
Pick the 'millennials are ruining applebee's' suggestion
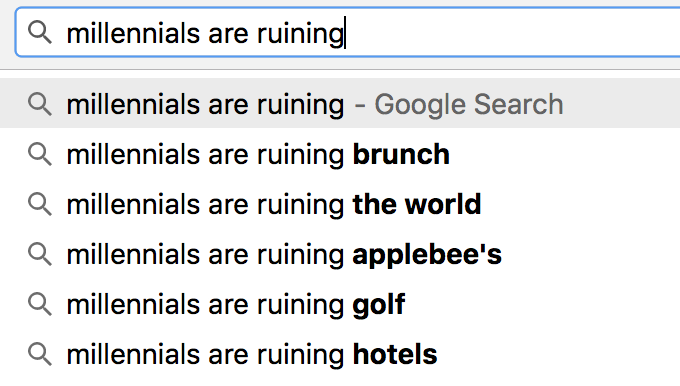[340, 254]
